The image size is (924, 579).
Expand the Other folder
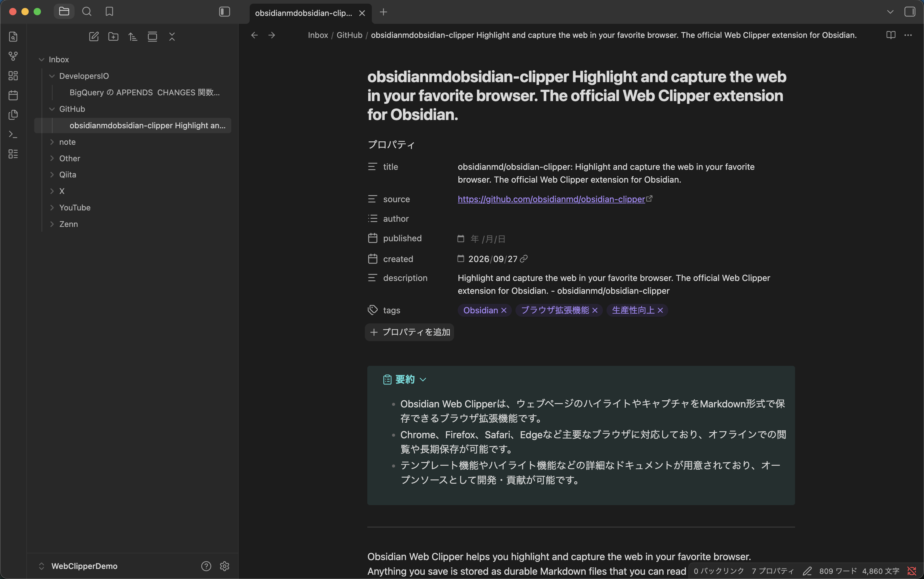tap(52, 158)
